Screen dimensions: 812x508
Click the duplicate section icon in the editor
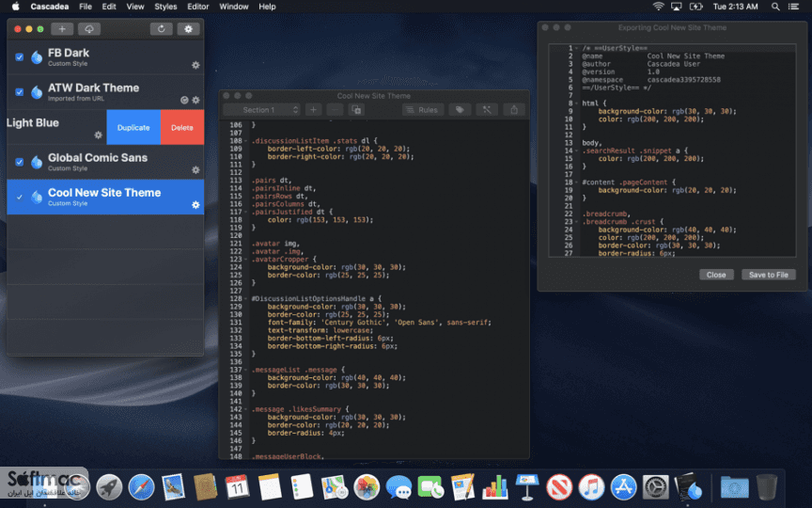[x=356, y=109]
